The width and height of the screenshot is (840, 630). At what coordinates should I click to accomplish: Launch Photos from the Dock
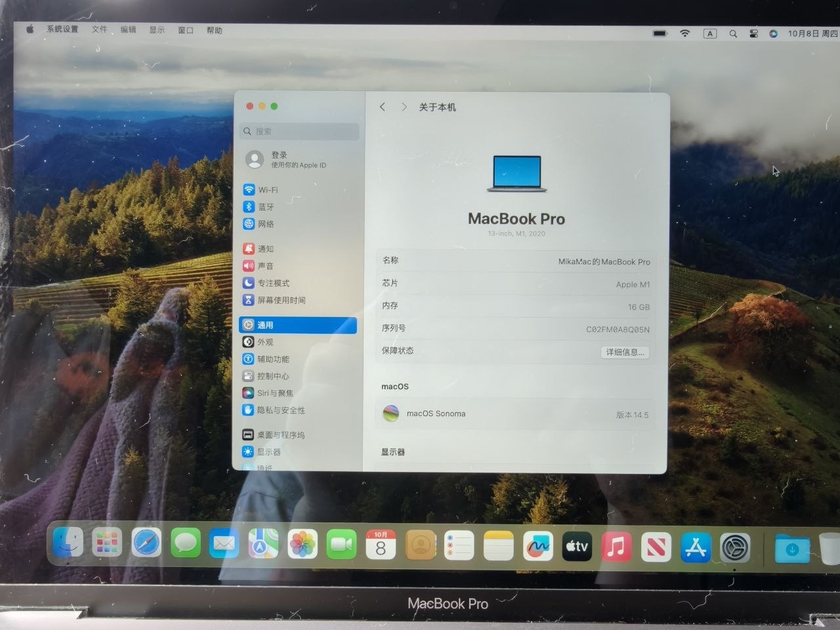303,545
